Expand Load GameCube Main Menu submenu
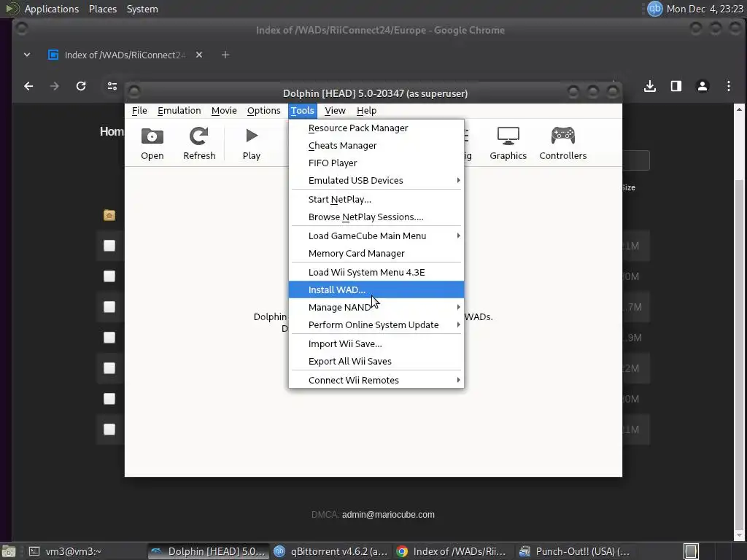This screenshot has height=560, width=747. click(x=376, y=236)
